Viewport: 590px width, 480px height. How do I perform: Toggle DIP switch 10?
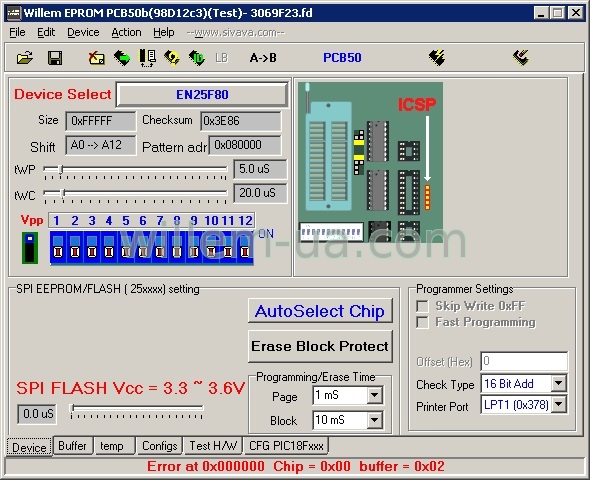tap(211, 247)
